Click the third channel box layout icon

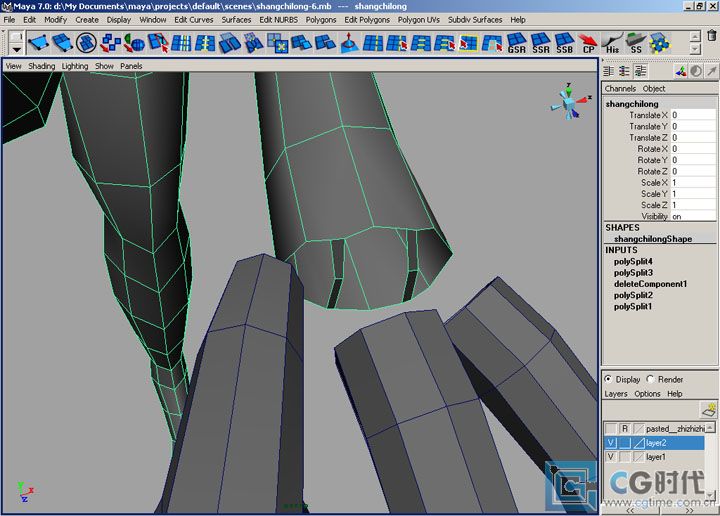(640, 71)
